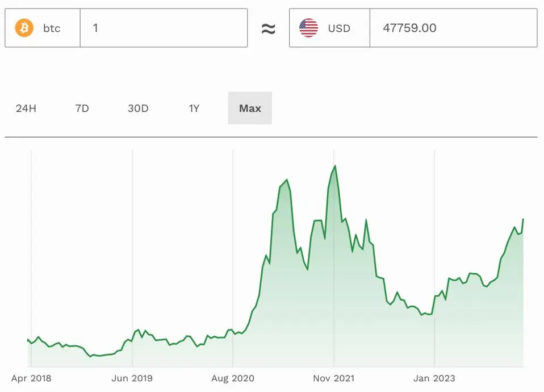The width and height of the screenshot is (544, 392).
Task: Switch to the 24H chart view
Action: [x=26, y=108]
